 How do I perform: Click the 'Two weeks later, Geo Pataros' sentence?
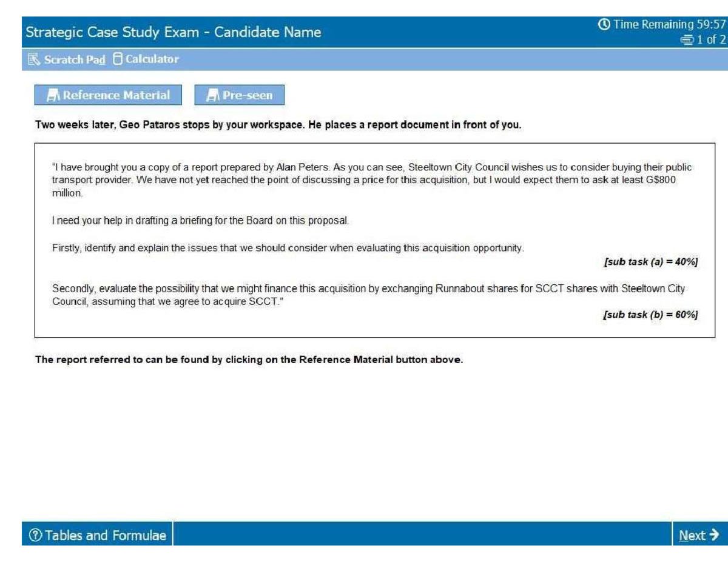tap(278, 125)
